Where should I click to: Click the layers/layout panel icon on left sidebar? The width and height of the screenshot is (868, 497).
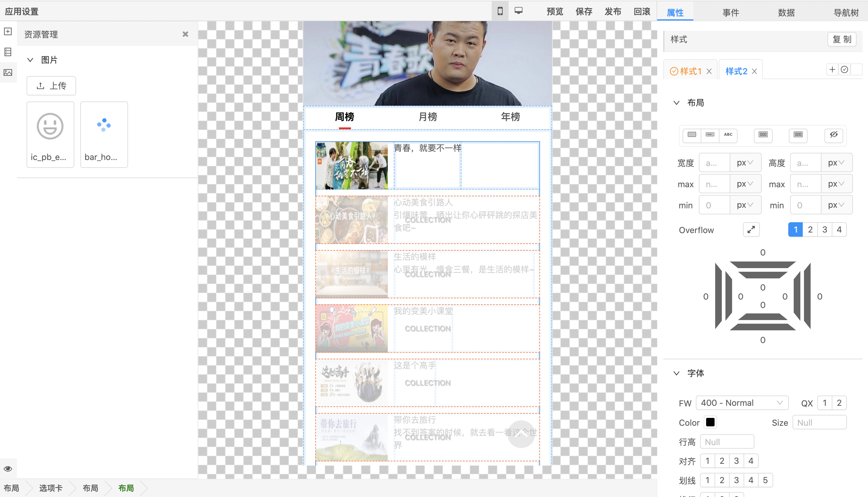pyautogui.click(x=9, y=53)
